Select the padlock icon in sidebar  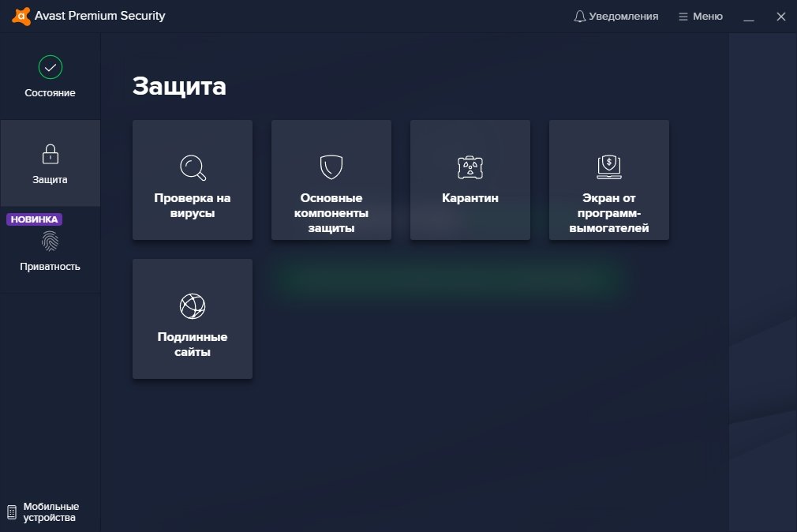[x=51, y=154]
